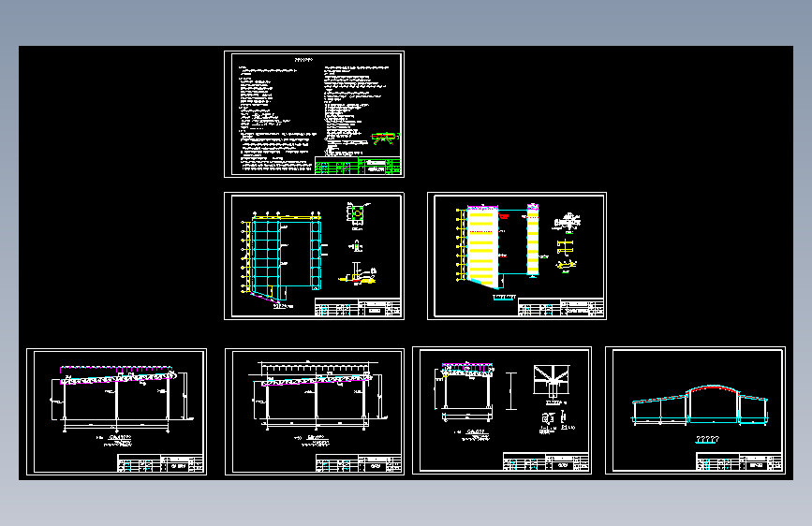Click the green square column base detail

[356, 213]
